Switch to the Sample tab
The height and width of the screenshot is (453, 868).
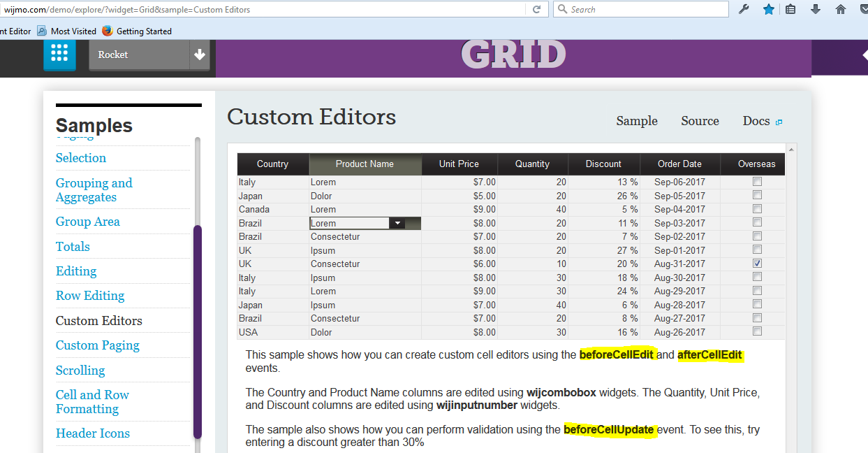[637, 121]
